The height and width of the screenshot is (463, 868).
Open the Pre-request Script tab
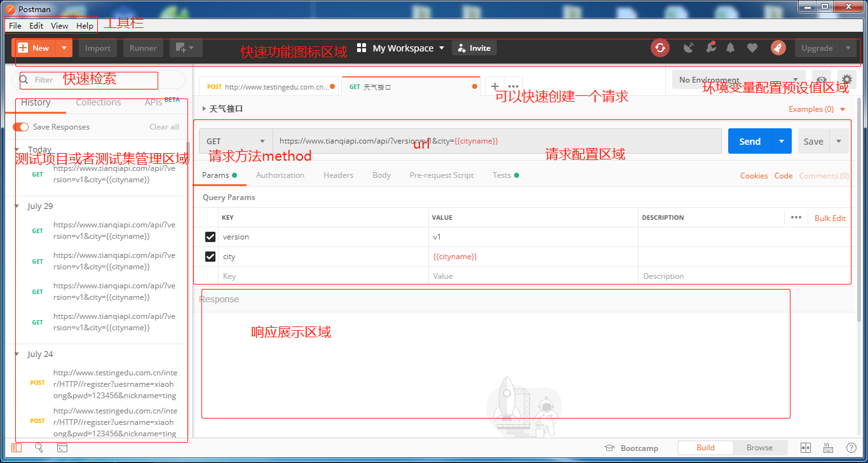tap(442, 175)
